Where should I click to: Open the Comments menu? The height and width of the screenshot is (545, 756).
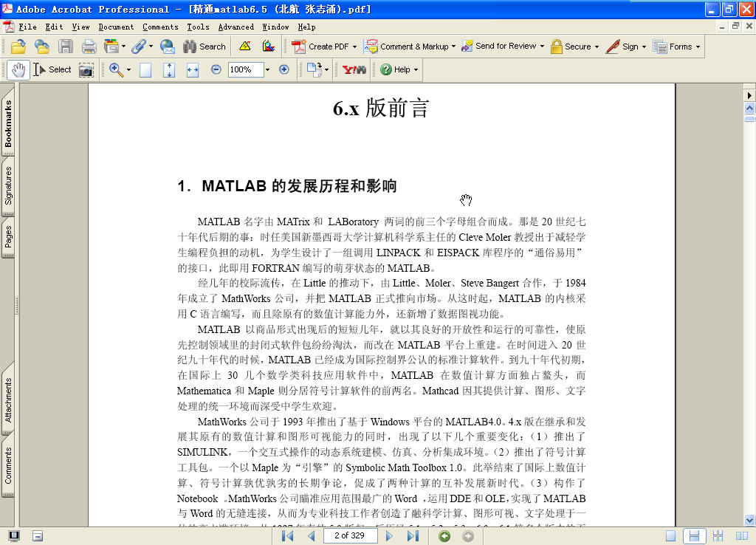[x=160, y=27]
